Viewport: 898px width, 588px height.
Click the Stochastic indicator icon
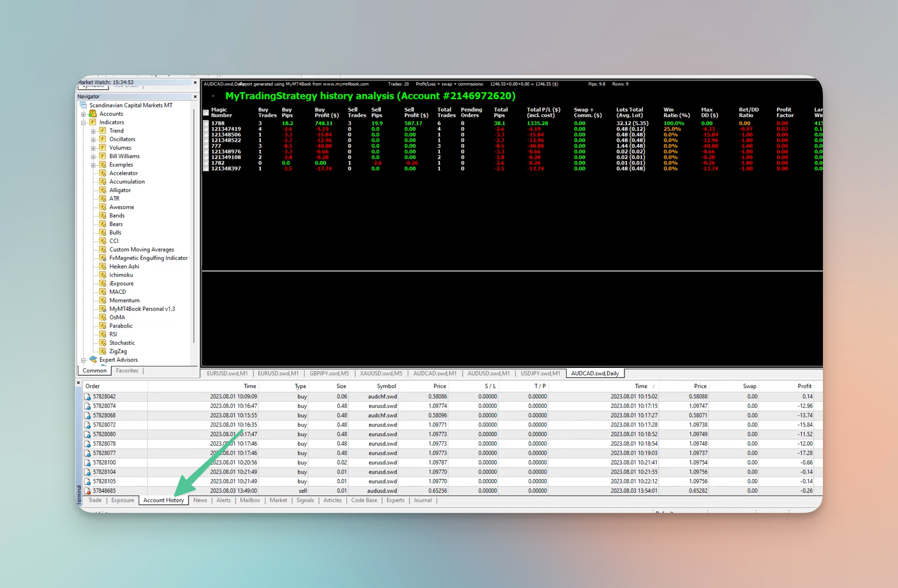tap(102, 343)
